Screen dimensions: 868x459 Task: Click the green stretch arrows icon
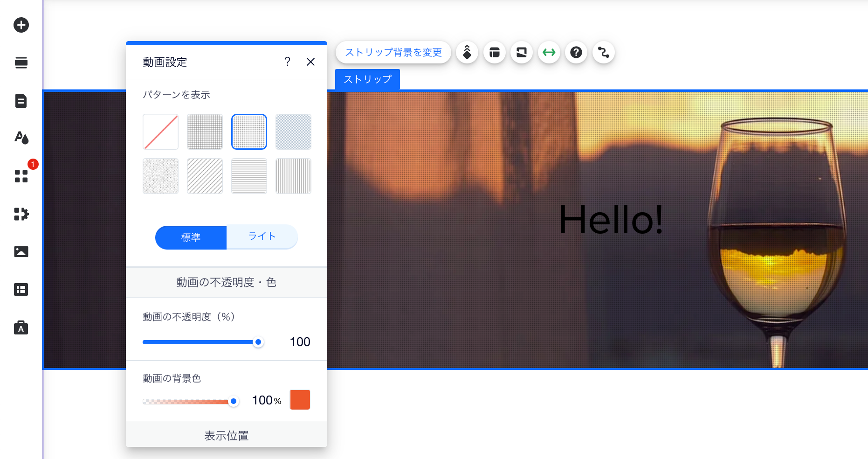[549, 52]
